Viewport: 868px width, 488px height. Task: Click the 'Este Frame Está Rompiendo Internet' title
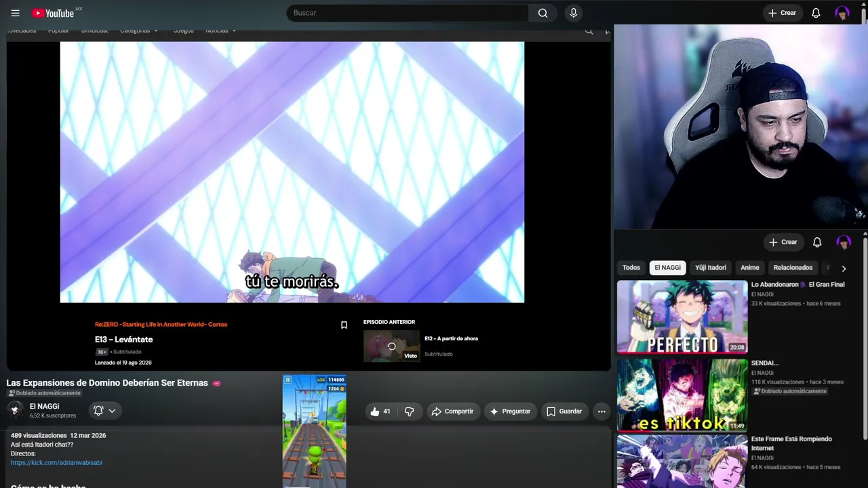[x=791, y=443]
